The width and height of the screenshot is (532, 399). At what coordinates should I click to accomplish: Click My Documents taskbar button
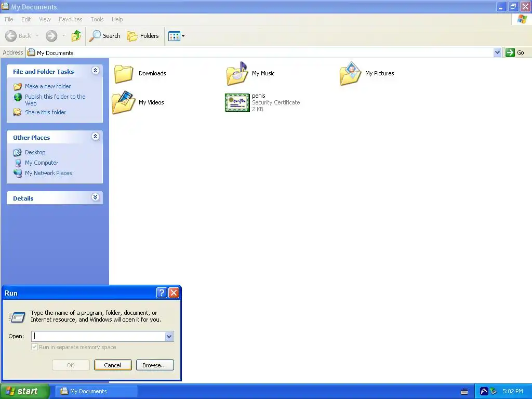tap(96, 391)
